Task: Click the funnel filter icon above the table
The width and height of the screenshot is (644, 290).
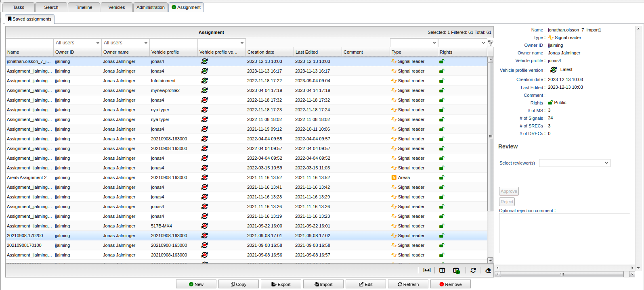Action: 491,43
